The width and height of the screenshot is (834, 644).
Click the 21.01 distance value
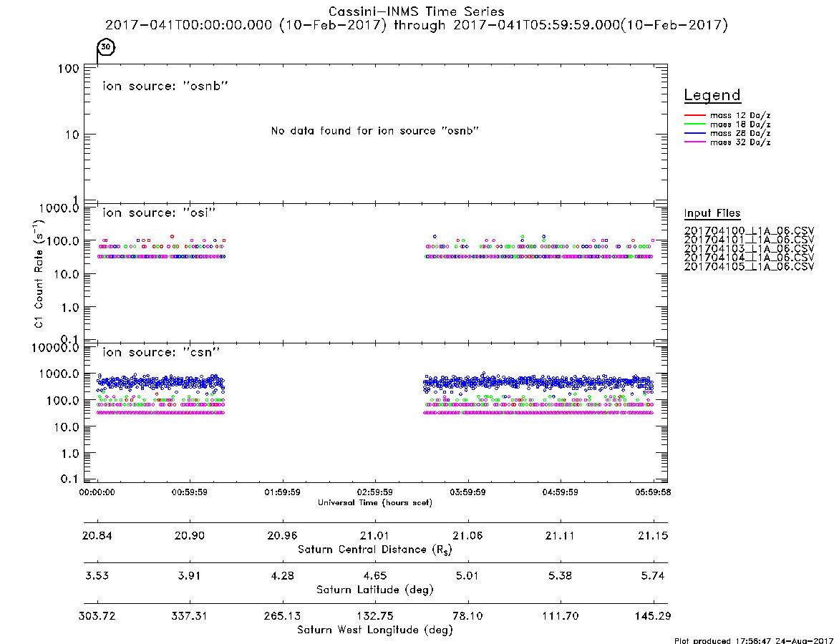375,535
